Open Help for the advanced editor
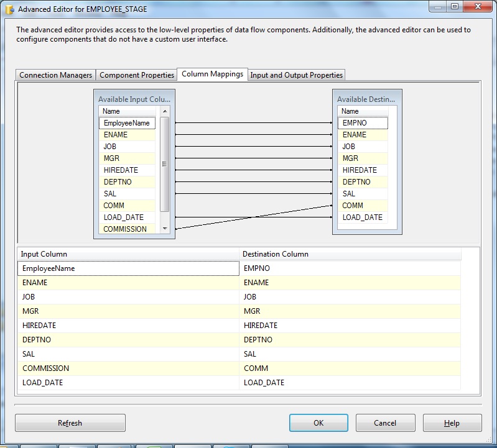The height and width of the screenshot is (448, 497). pos(452,423)
